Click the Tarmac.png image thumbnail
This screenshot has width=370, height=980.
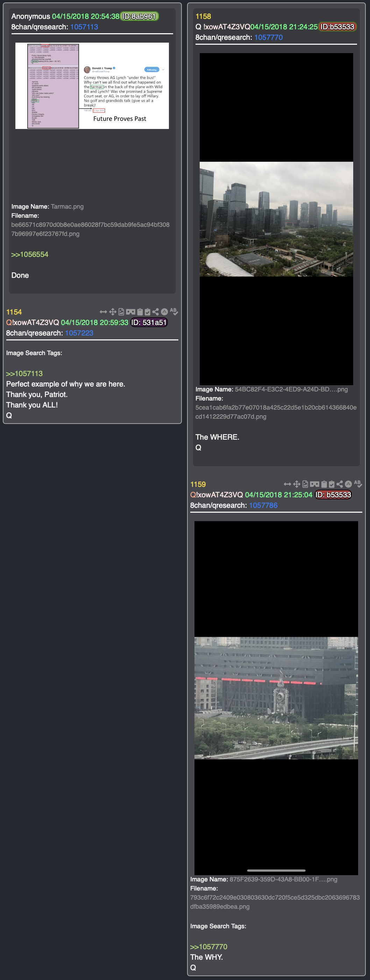pyautogui.click(x=92, y=86)
